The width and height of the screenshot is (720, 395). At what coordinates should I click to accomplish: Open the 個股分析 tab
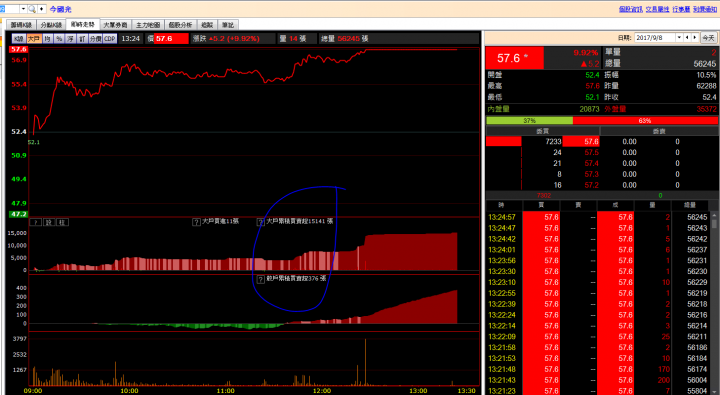pos(180,25)
